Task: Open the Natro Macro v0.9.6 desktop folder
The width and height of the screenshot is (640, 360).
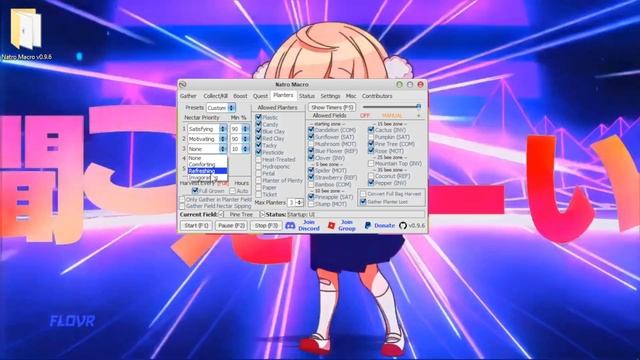Action: [26, 35]
